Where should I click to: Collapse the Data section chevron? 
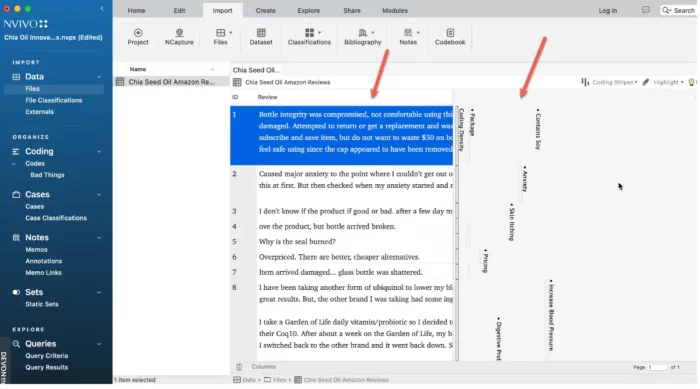click(x=99, y=77)
